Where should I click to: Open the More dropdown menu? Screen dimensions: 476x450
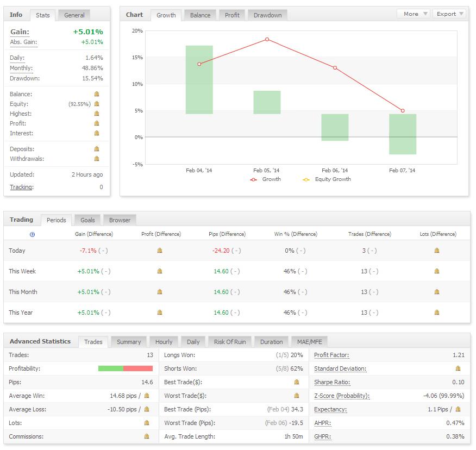(x=413, y=14)
